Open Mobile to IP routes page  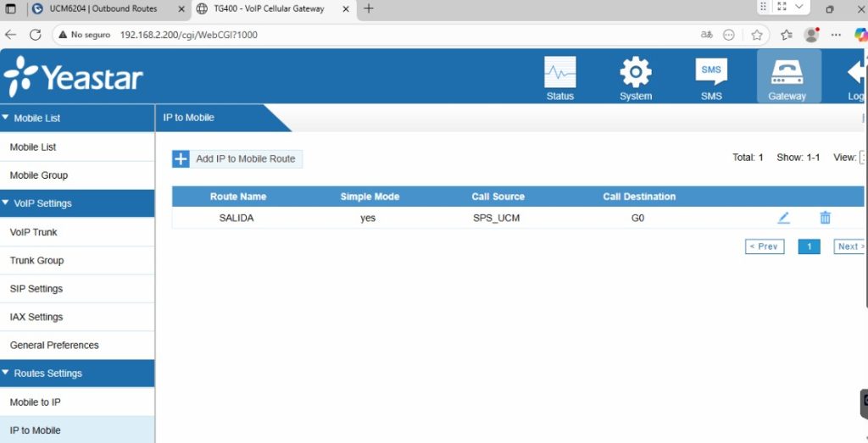pyautogui.click(x=35, y=402)
